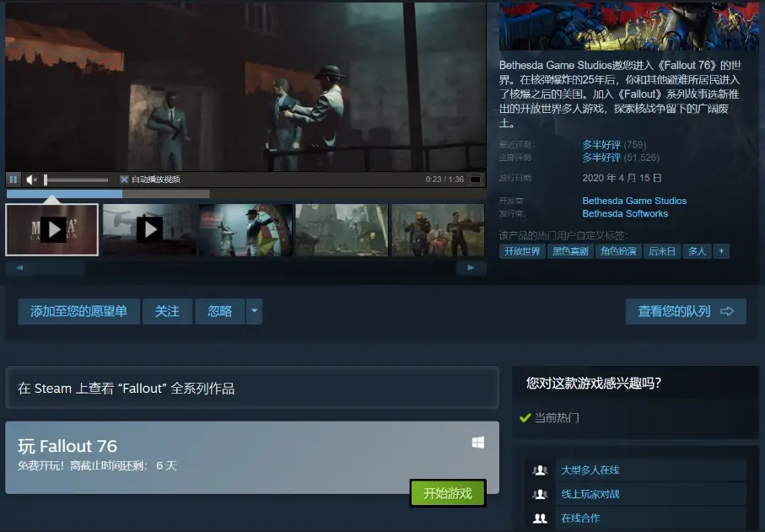Mute the video with the speaker icon
Screen dimensions: 765x532
click(31, 180)
